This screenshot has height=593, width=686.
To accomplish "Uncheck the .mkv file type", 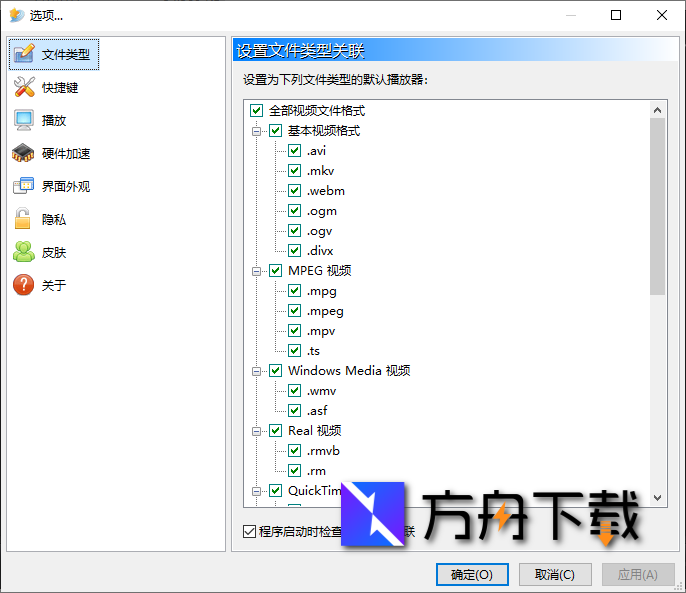I will [294, 171].
